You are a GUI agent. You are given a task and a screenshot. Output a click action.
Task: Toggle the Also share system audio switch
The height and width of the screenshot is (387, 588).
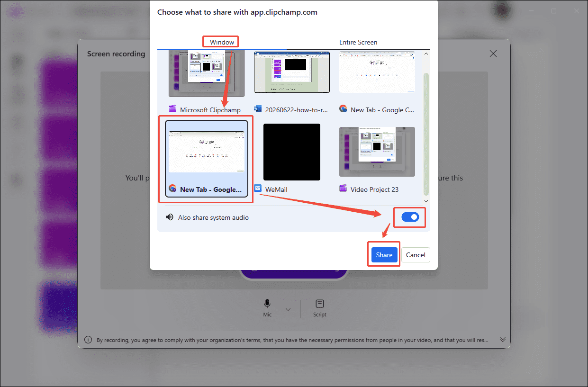click(x=410, y=217)
